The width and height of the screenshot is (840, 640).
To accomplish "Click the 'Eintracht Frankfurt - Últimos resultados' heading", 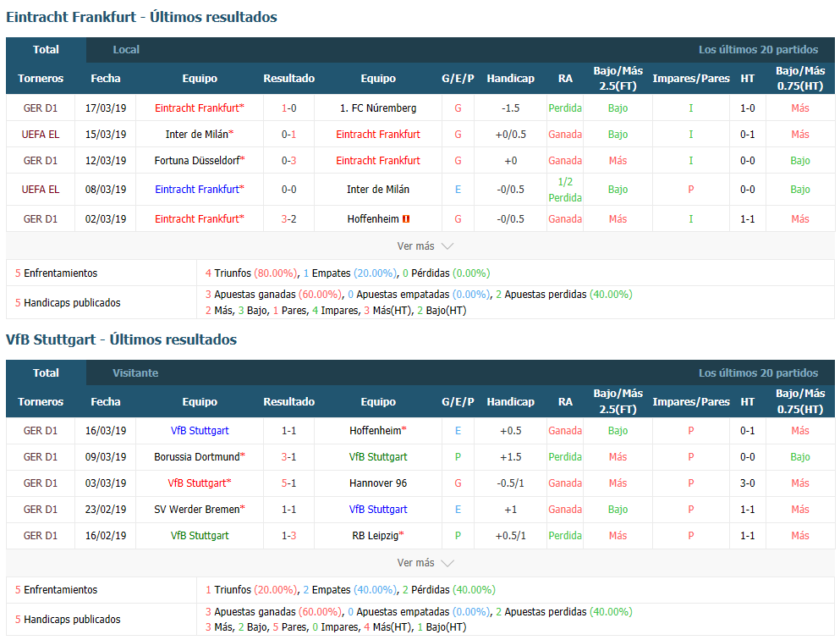I will tap(141, 17).
